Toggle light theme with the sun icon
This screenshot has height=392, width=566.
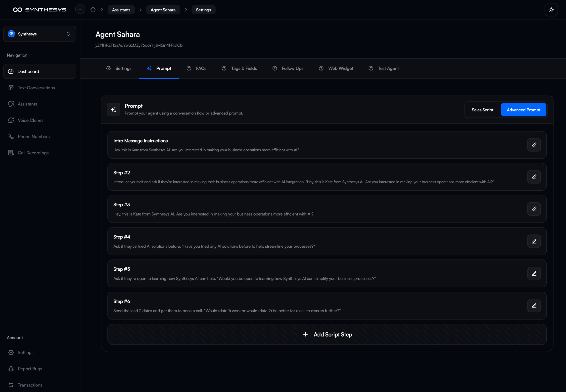click(551, 10)
